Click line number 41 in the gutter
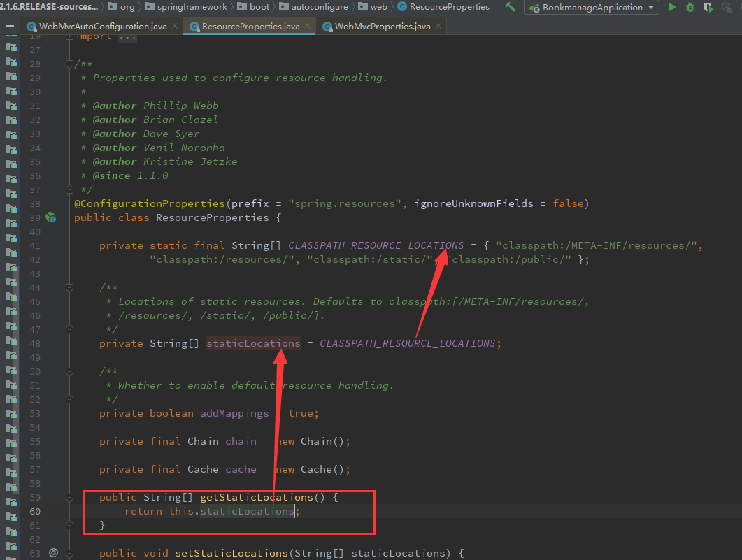Screen dimensions: 742x560 click(x=35, y=245)
